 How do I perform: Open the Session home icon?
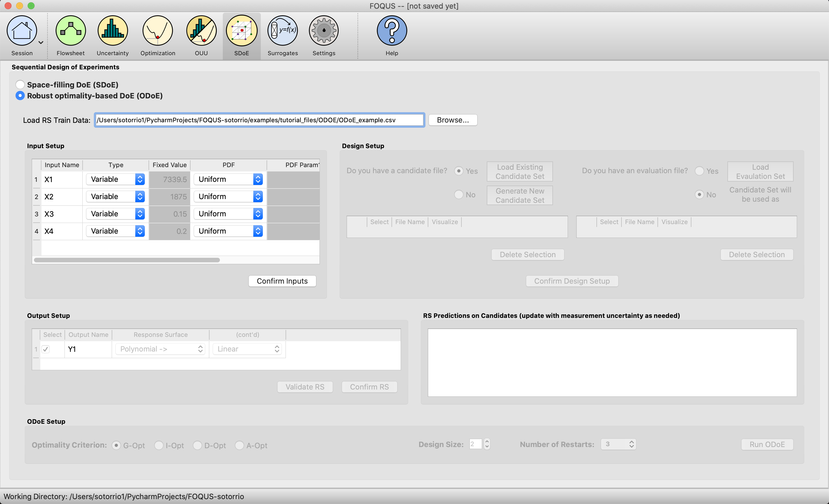tap(22, 30)
